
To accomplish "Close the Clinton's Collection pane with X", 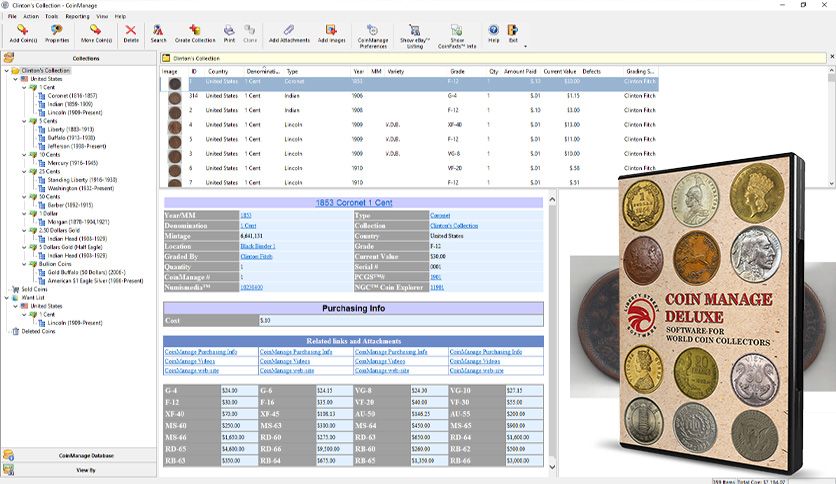I will click(832, 57).
